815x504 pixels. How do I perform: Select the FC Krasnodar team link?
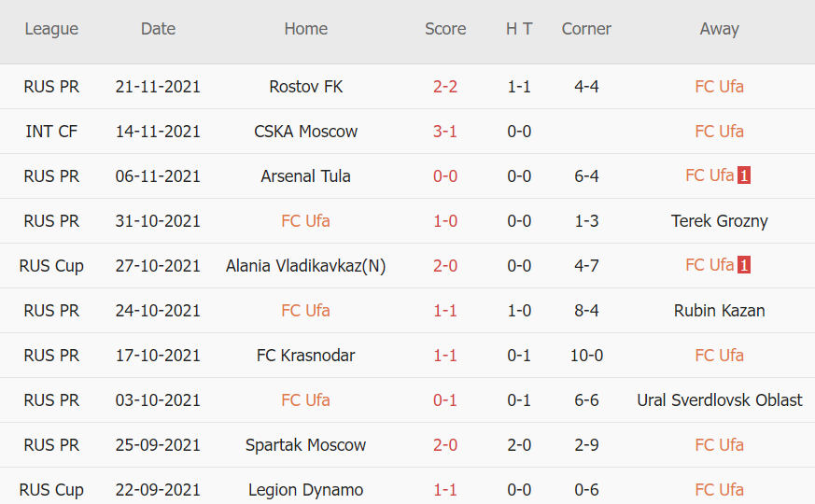tap(305, 356)
